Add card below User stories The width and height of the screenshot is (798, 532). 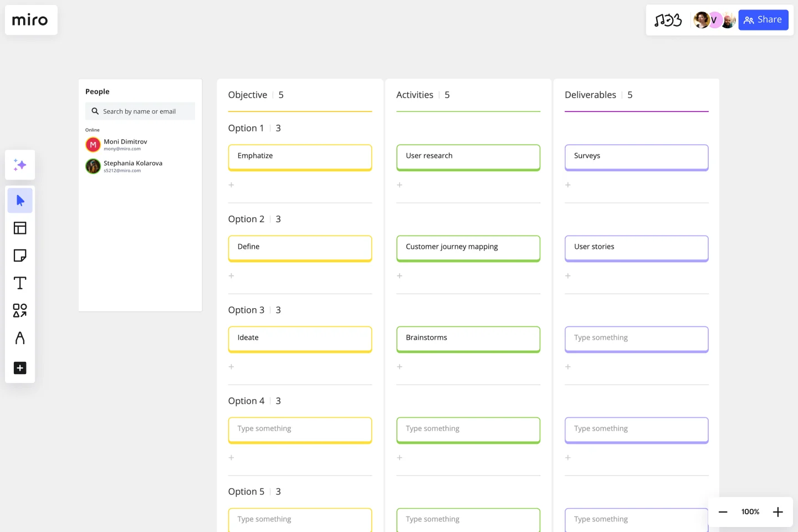coord(568,276)
